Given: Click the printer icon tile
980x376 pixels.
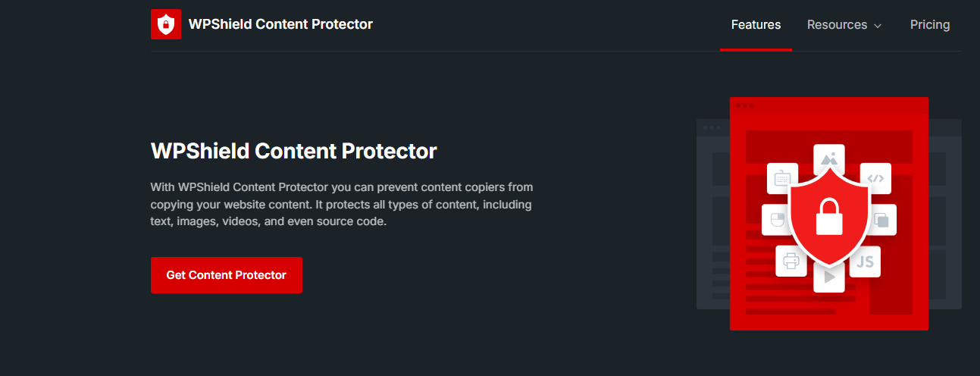Looking at the screenshot, I should pyautogui.click(x=791, y=262).
